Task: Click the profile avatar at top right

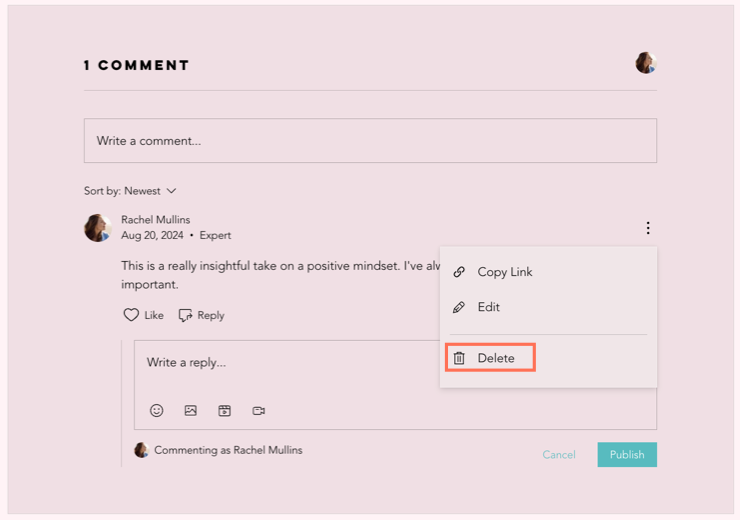Action: [645, 63]
